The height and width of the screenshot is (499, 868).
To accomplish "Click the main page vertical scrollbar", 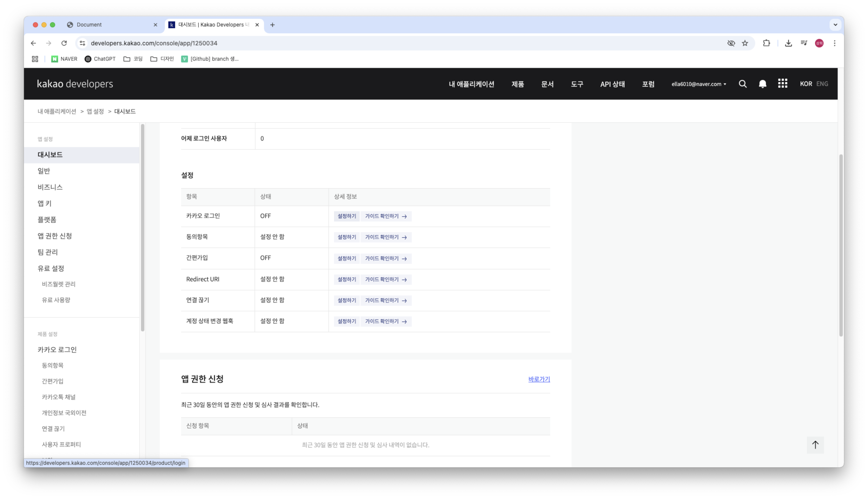I will click(841, 245).
